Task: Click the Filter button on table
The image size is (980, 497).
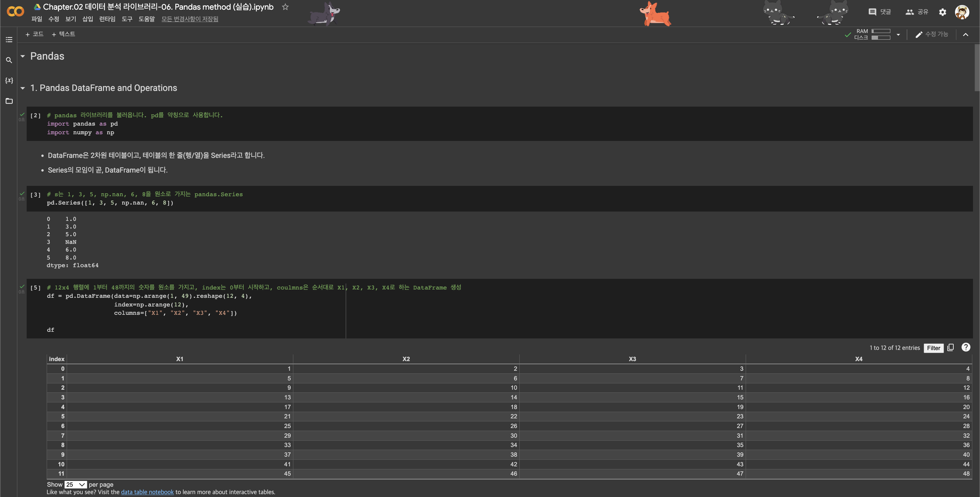Action: [933, 348]
